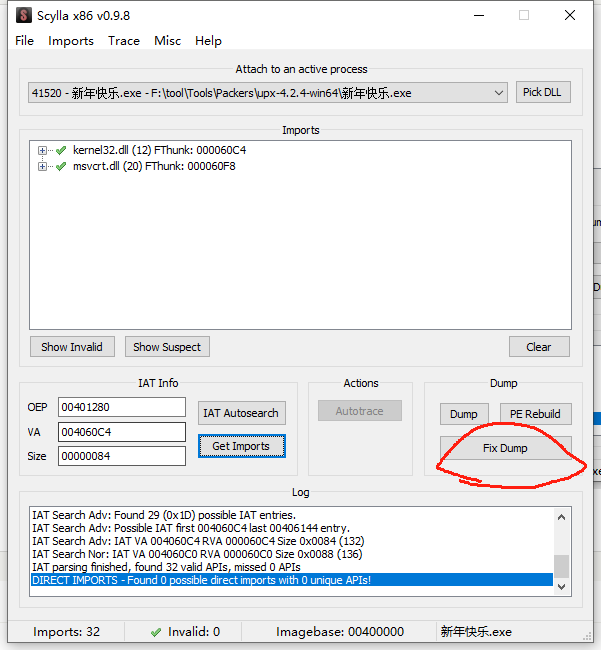Viewport: 601px width, 650px height.
Task: Select 'IAT VA 004060C4 RVA 000060C4' Adv line
Action: [x=199, y=541]
